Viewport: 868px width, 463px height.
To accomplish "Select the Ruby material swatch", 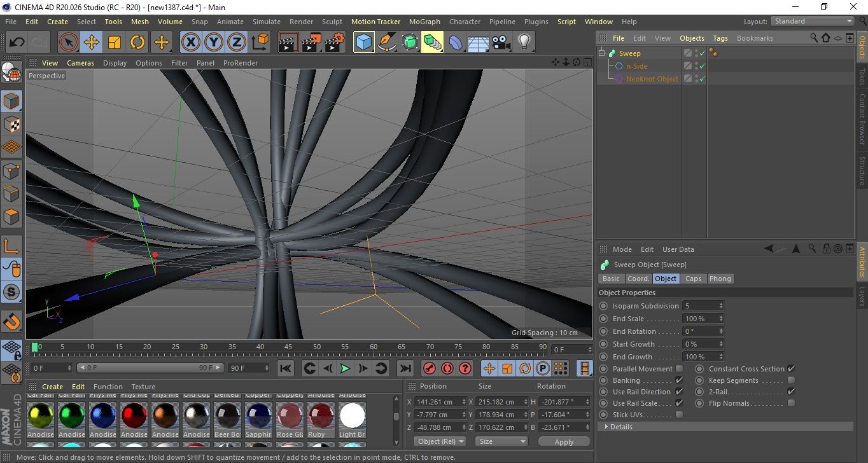I will (x=321, y=416).
